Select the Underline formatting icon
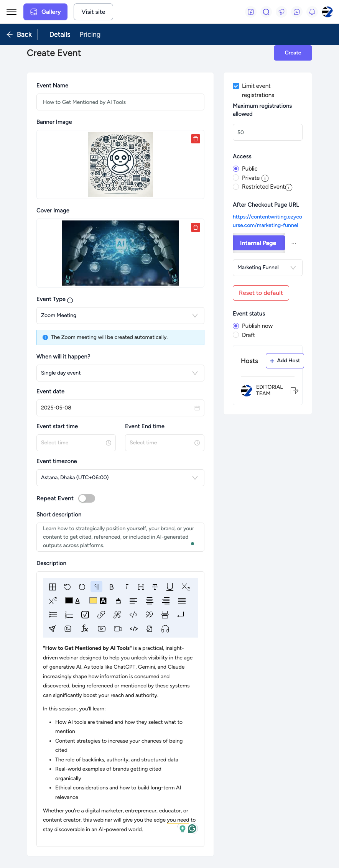 pos(170,587)
